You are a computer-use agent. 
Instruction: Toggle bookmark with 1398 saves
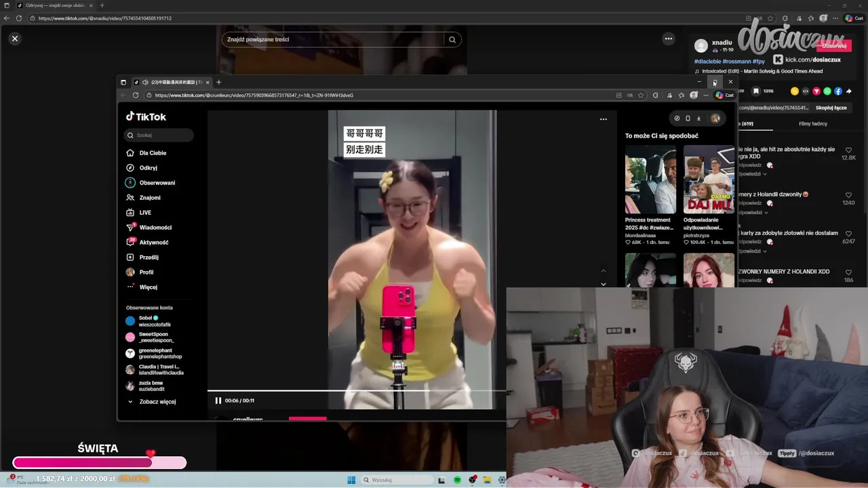(x=756, y=91)
